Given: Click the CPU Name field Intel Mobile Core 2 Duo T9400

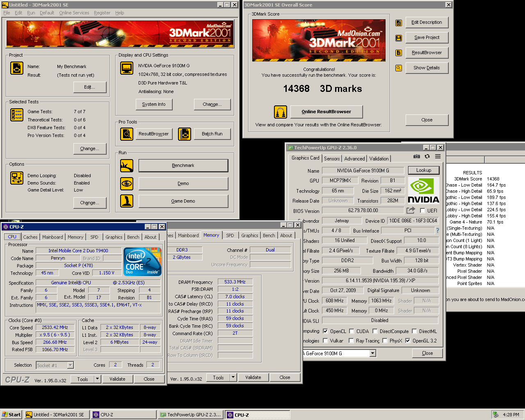Looking at the screenshot, I should 78,251.
